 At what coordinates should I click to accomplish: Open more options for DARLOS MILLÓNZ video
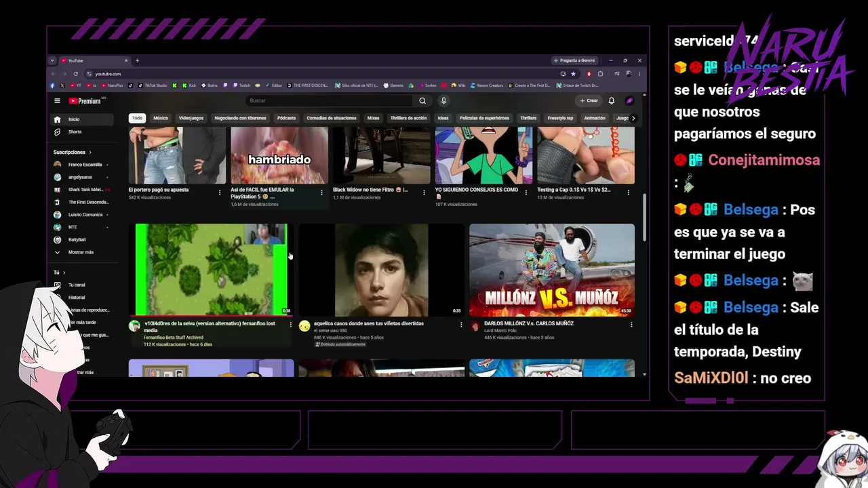[x=631, y=325]
